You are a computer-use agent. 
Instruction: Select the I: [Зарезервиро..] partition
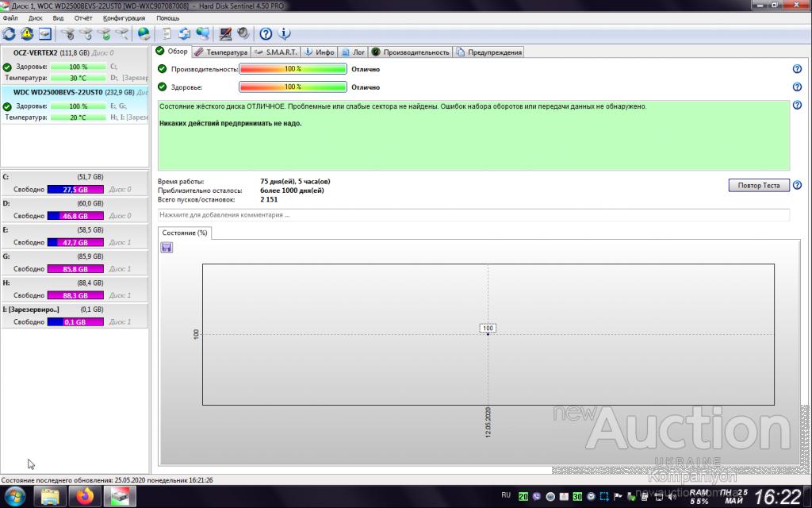point(74,315)
